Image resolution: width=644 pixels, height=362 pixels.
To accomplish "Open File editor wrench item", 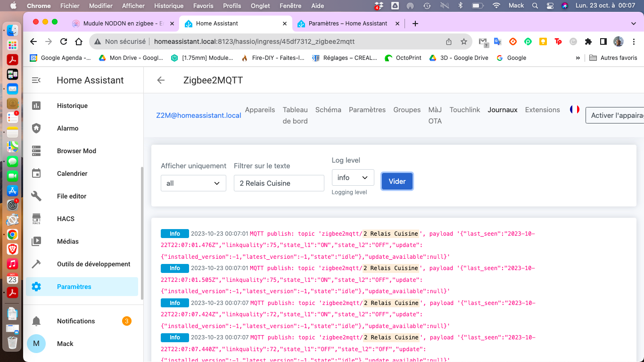I will pos(82,196).
